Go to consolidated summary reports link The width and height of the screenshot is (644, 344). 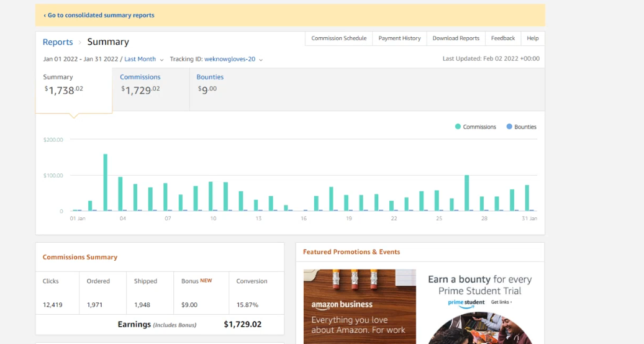click(99, 15)
